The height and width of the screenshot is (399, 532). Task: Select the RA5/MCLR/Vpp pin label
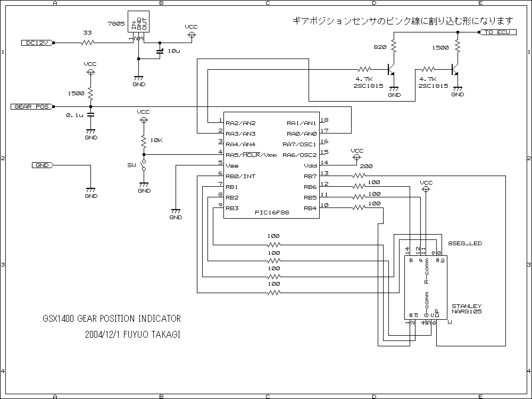(x=251, y=155)
